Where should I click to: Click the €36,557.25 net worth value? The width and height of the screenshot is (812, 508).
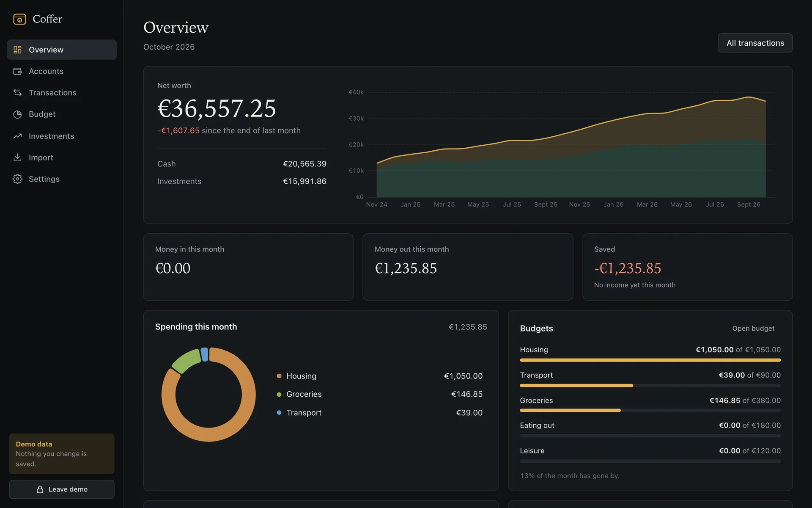click(x=217, y=108)
